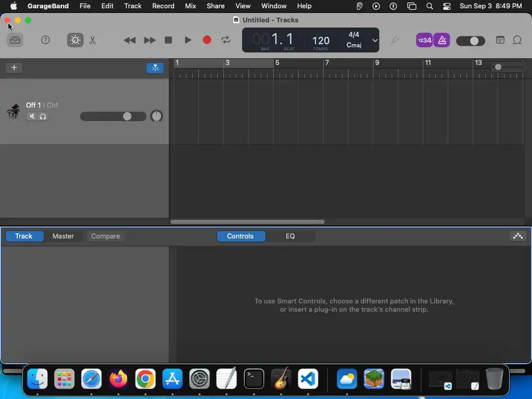
Task: Open the Note Pad
Action: pyautogui.click(x=500, y=41)
